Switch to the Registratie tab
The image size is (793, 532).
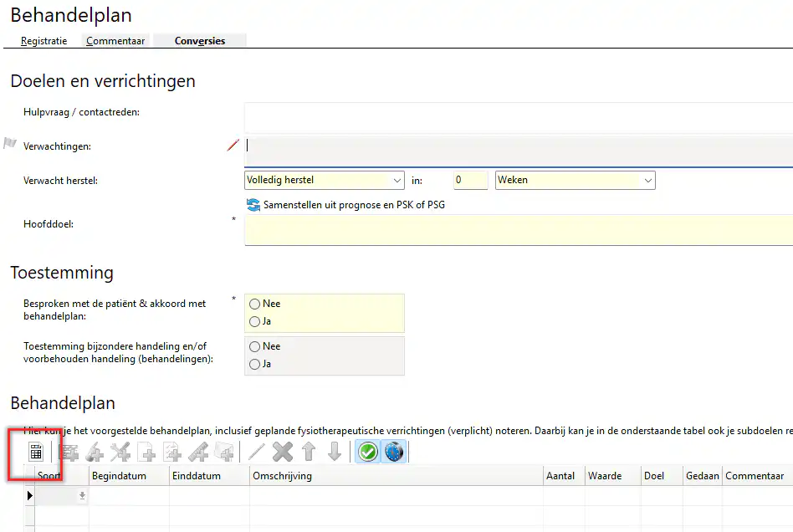click(x=44, y=41)
